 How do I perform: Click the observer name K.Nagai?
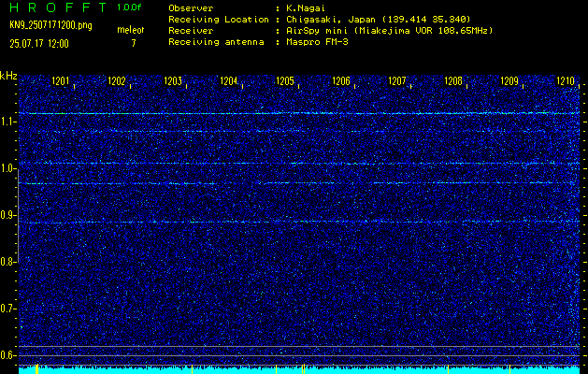[x=306, y=8]
